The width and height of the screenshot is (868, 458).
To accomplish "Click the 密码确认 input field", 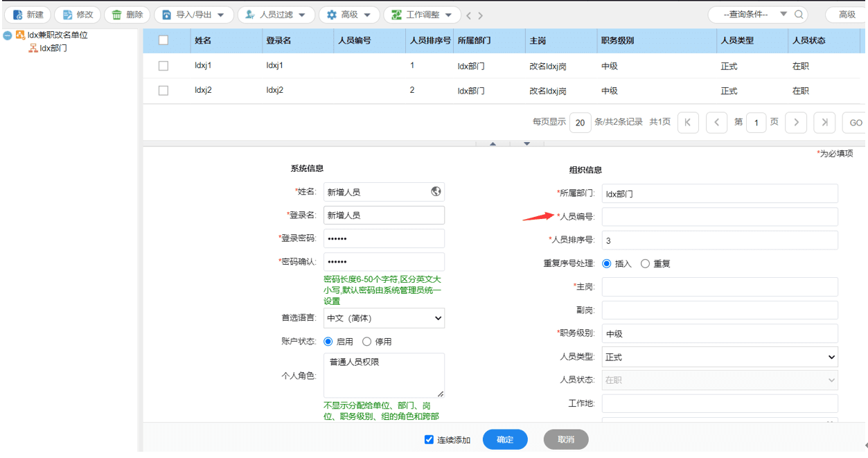I will (384, 262).
